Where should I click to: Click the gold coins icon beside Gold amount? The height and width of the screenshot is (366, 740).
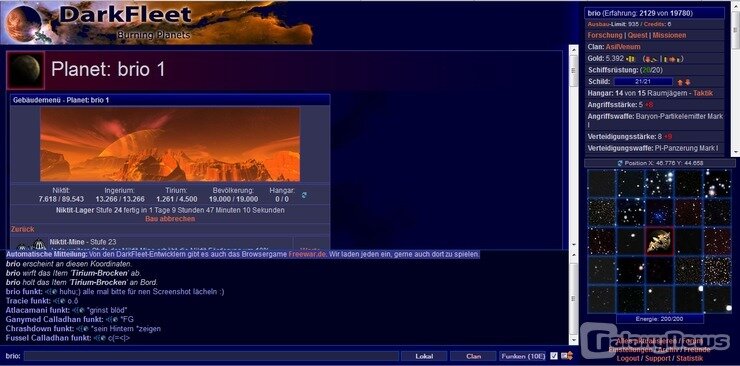click(631, 59)
